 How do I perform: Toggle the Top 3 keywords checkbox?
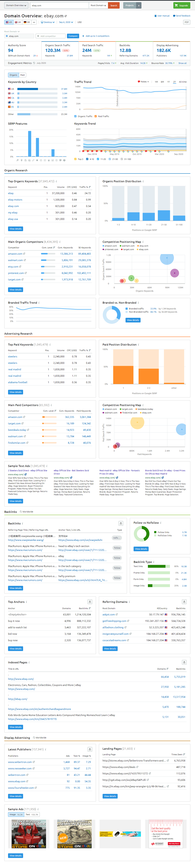pyautogui.click(x=75, y=159)
